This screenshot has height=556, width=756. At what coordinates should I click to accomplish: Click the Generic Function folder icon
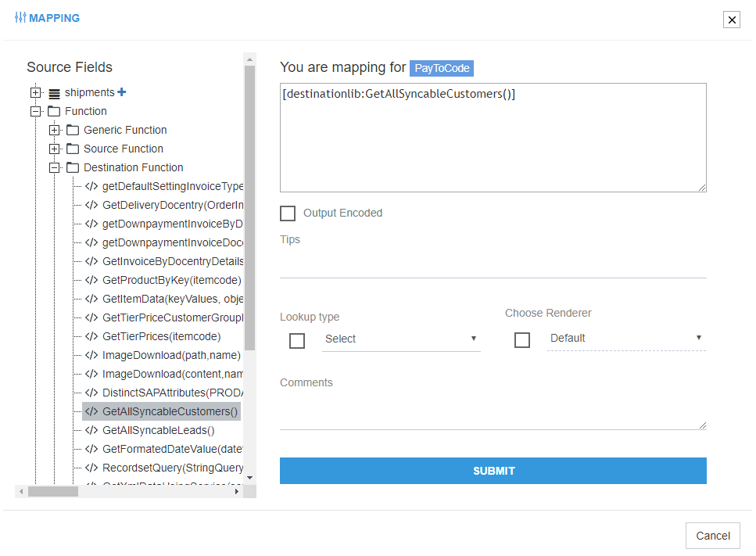point(73,130)
